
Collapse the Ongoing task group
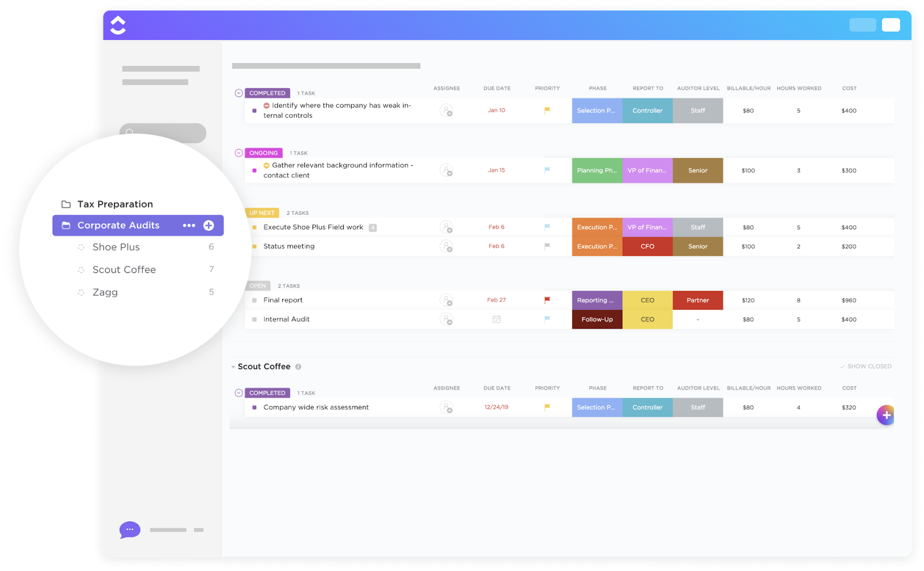point(239,153)
